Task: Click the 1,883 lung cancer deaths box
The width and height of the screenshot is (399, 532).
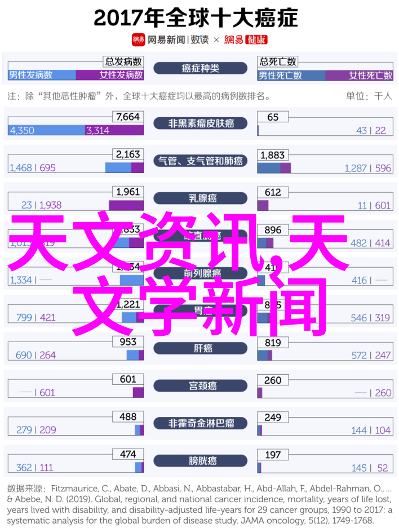Action: point(272,155)
